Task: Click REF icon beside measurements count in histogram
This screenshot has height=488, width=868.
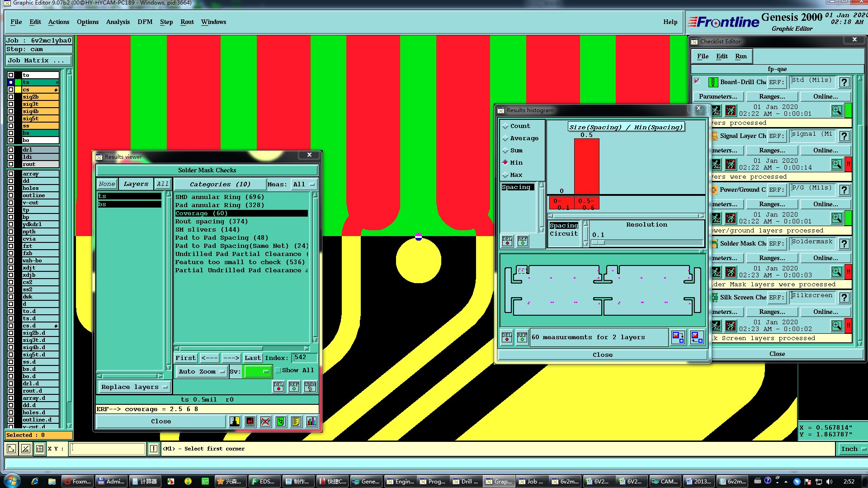Action: 522,337
